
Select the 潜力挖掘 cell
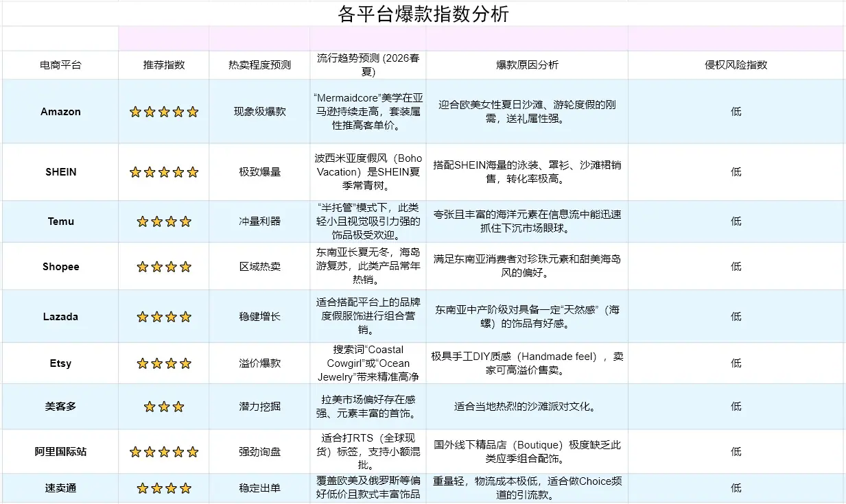click(259, 407)
